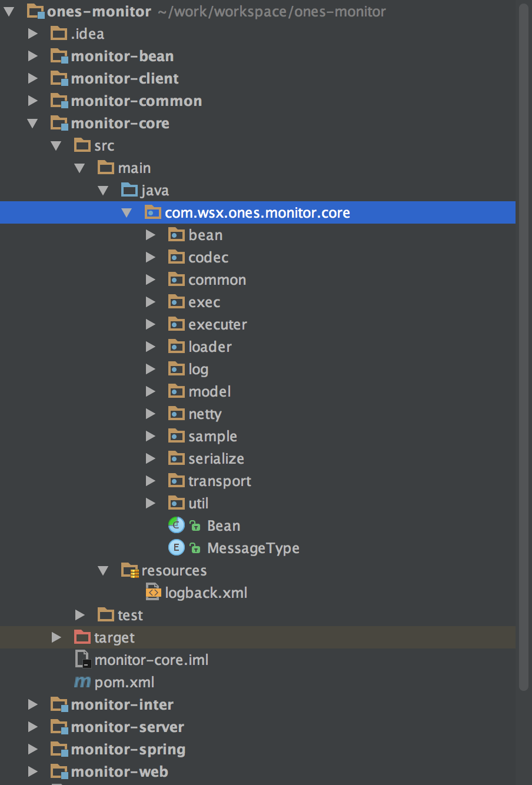
Task: Click the Maven pom.xml icon
Action: pyautogui.click(x=82, y=682)
